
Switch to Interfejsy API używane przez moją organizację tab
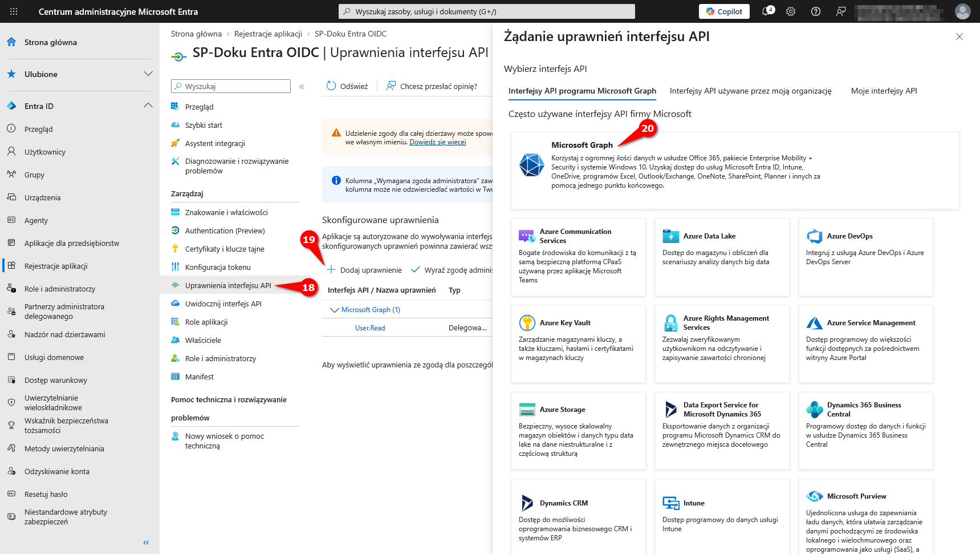coord(750,91)
